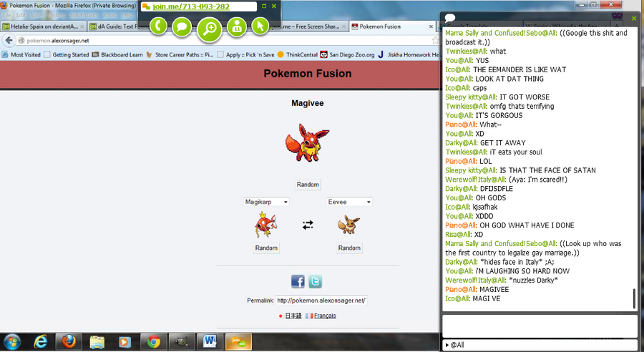Image resolution: width=644 pixels, height=352 pixels.
Task: Click the join.me/713-093-282 link
Action: pos(191,6)
